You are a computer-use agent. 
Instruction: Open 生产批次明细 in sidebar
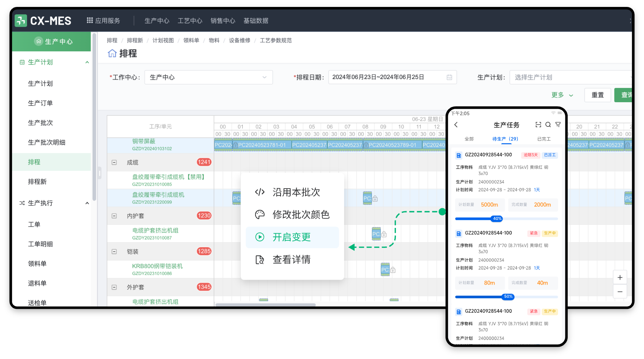[47, 142]
